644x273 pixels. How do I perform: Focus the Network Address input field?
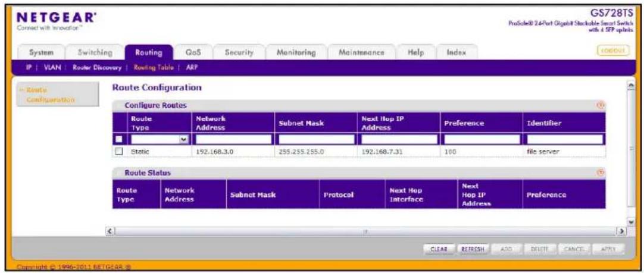pyautogui.click(x=233, y=140)
